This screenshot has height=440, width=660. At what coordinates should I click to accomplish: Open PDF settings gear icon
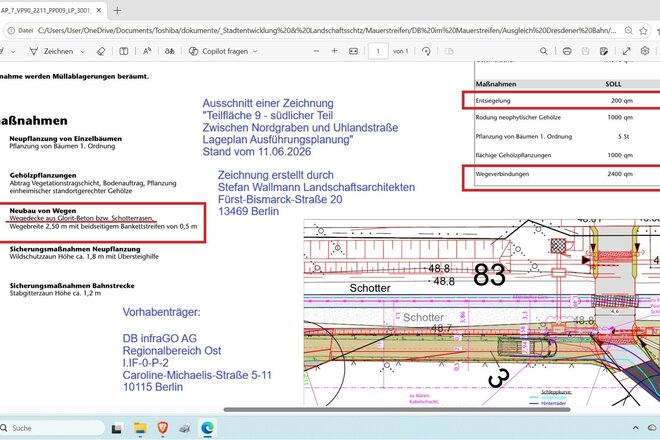(645, 51)
